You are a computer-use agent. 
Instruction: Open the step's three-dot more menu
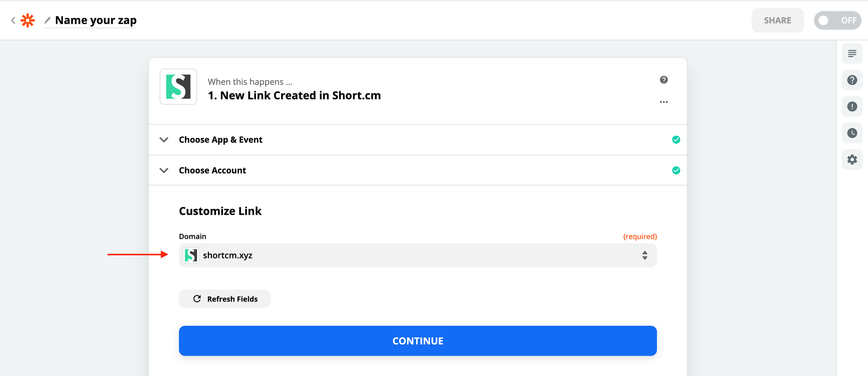pos(664,102)
